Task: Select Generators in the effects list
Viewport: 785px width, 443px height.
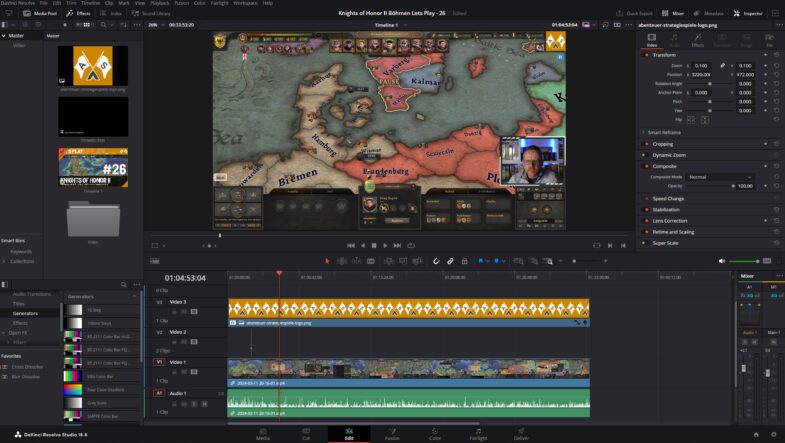Action: coord(26,313)
